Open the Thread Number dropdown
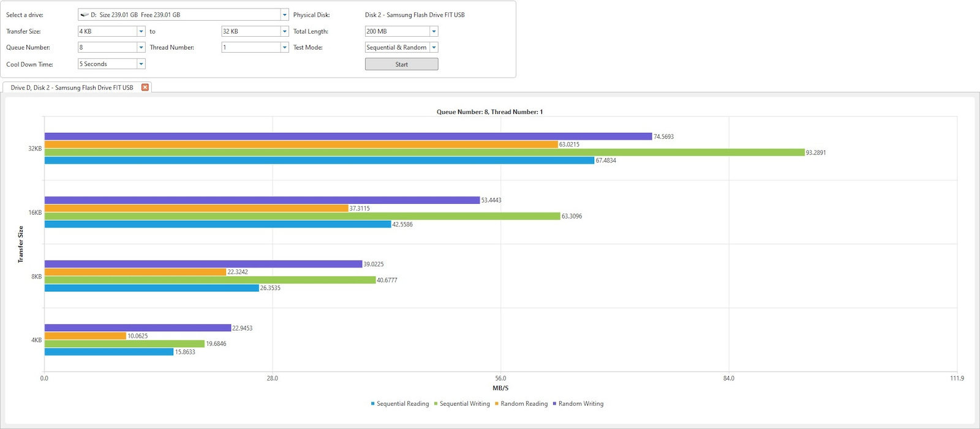The height and width of the screenshot is (429, 980). click(x=284, y=47)
